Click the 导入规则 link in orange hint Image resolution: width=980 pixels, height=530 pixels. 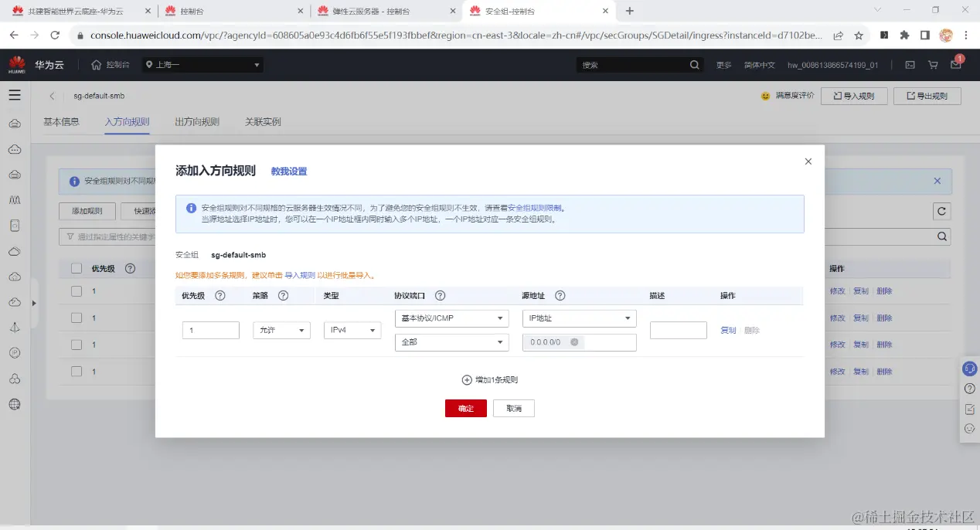tap(300, 275)
